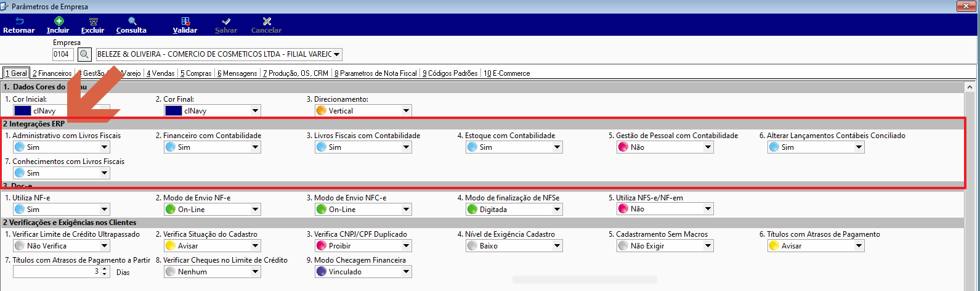Open the Utiliza NFS-e/NF-em dropdown
The image size is (980, 291).
(x=708, y=210)
